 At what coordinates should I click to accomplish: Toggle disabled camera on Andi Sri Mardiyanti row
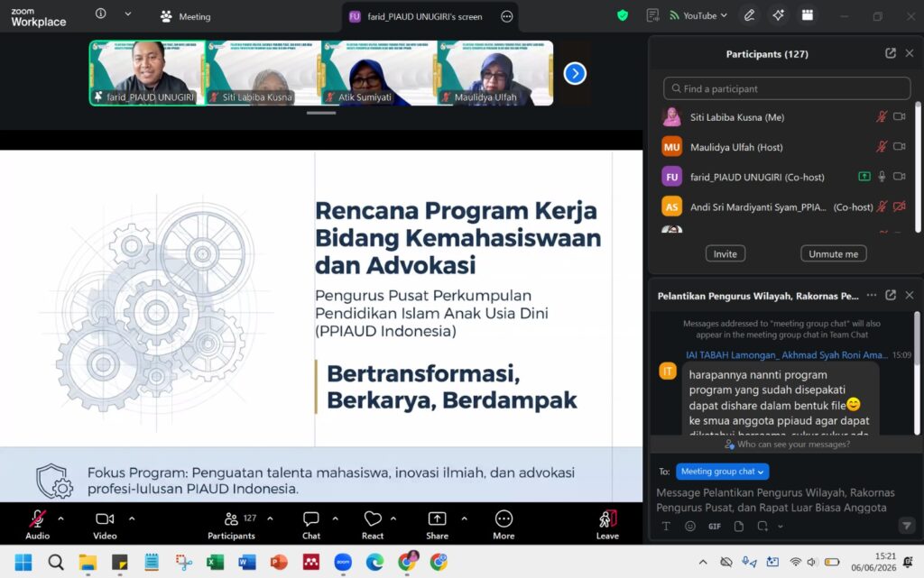coord(900,206)
